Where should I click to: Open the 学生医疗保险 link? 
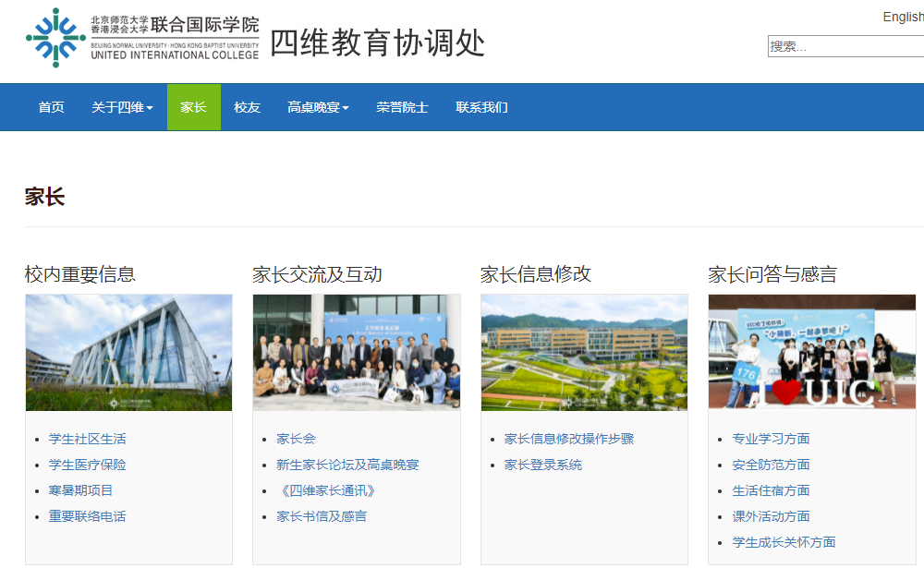(x=88, y=465)
